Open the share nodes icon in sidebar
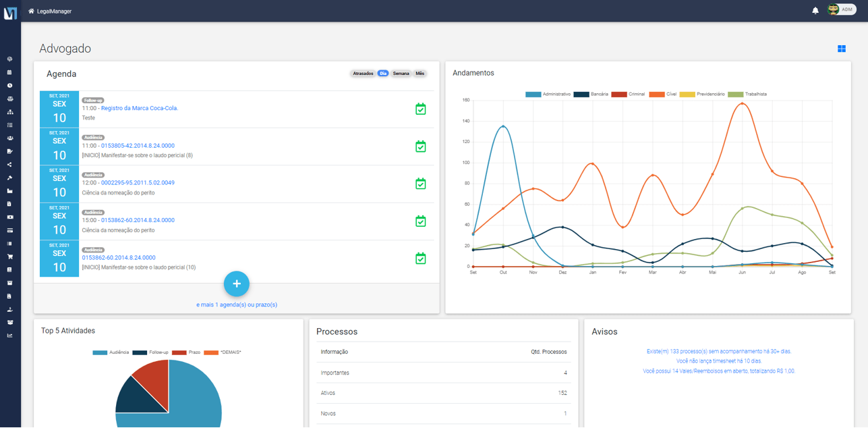 (x=9, y=165)
